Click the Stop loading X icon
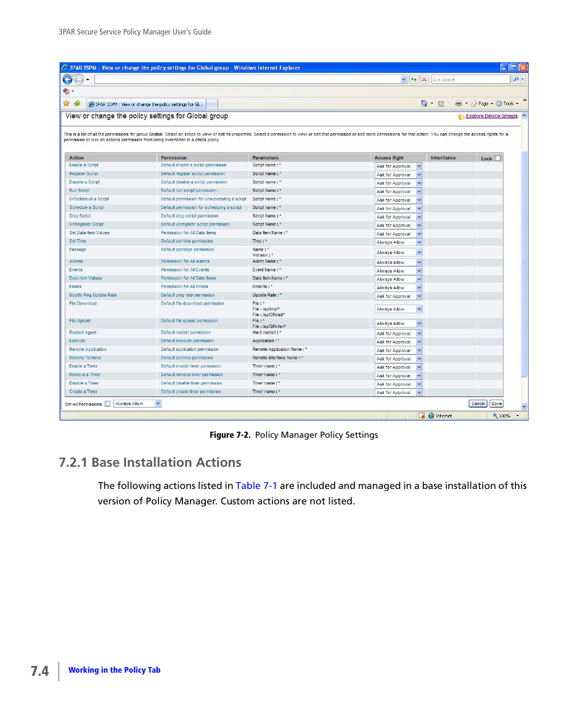The image size is (588, 706). tap(424, 80)
